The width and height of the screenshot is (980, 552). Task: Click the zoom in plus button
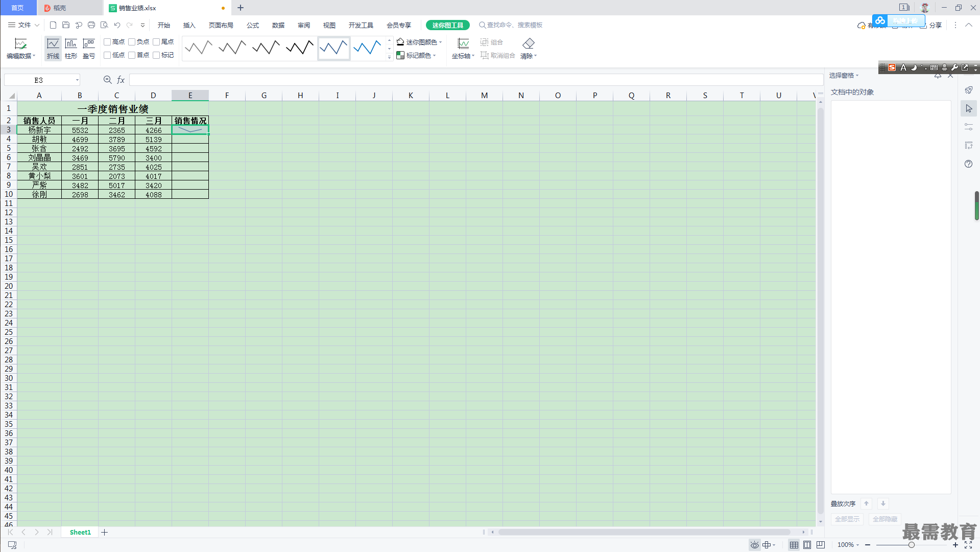pos(955,545)
